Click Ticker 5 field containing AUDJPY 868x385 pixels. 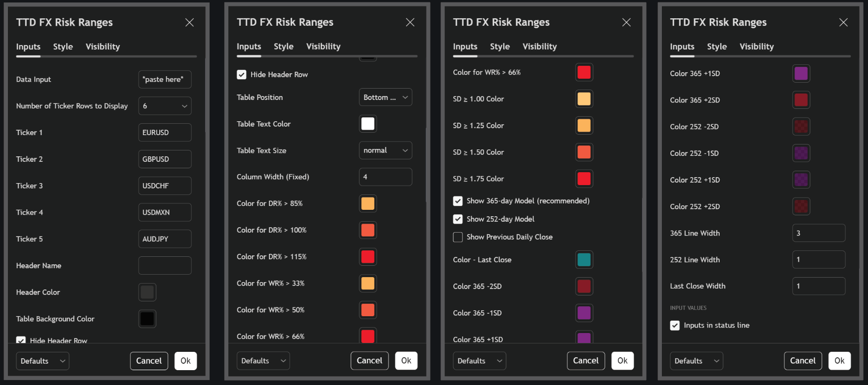click(165, 239)
